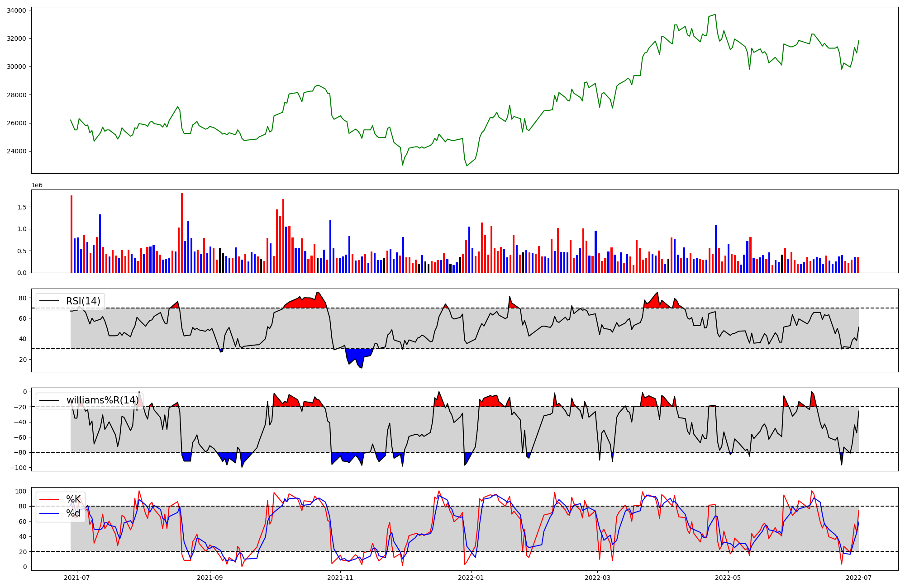Click the 2021-11 x-axis date label
This screenshot has width=905, height=588.
pos(340,578)
